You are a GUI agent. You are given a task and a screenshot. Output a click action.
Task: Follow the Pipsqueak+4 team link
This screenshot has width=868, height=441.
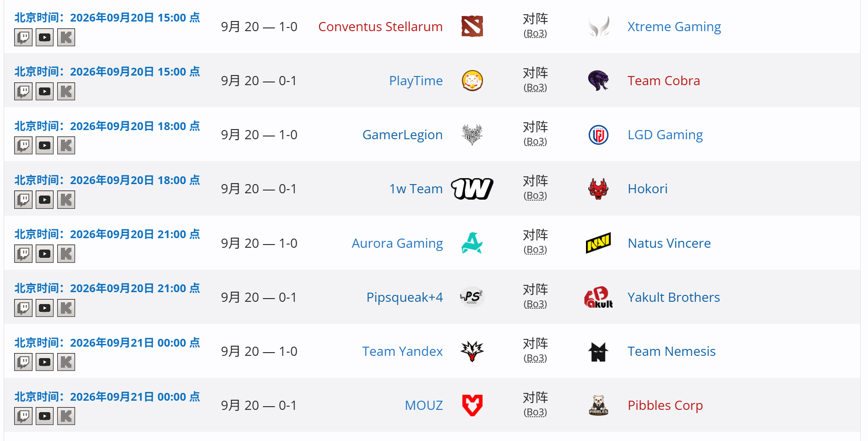click(405, 297)
